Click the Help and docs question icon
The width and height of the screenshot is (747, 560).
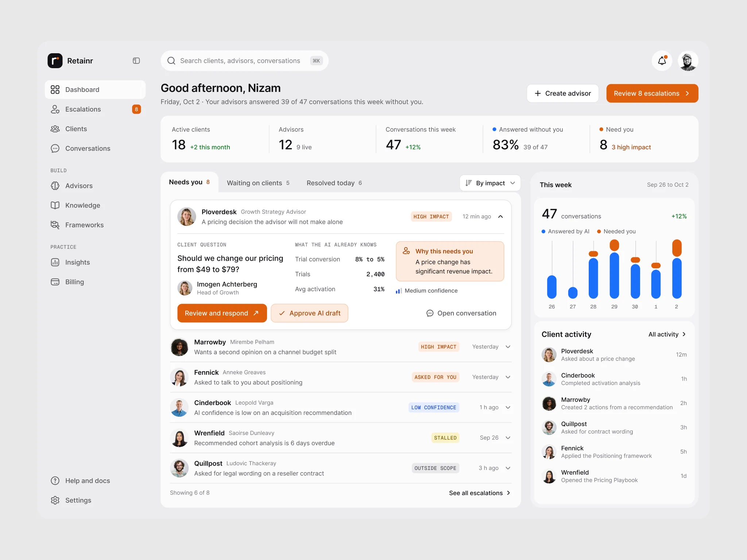click(55, 481)
